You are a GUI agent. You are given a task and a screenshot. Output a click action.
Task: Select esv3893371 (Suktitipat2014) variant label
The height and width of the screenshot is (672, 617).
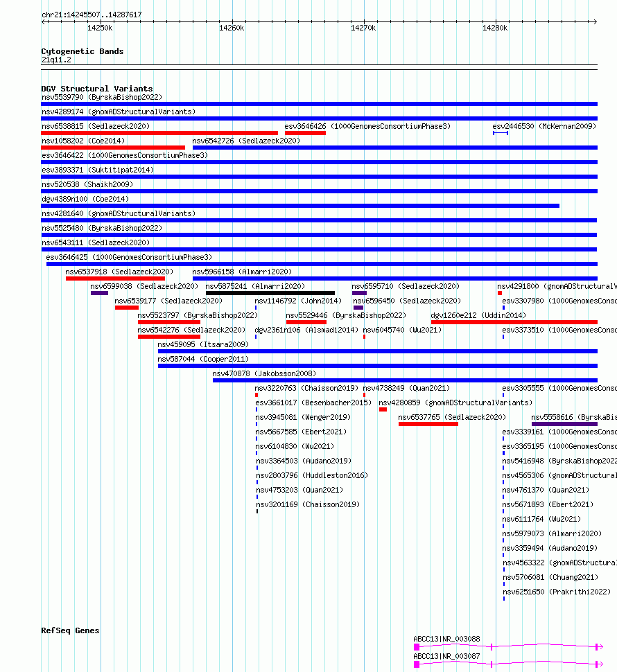pyautogui.click(x=98, y=170)
